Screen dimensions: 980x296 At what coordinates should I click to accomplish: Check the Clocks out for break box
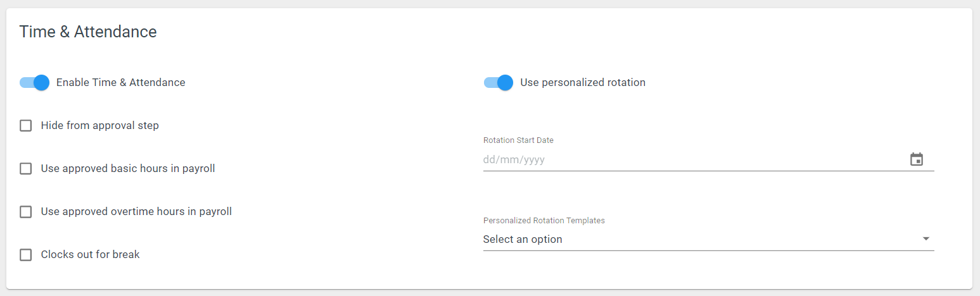pos(25,254)
